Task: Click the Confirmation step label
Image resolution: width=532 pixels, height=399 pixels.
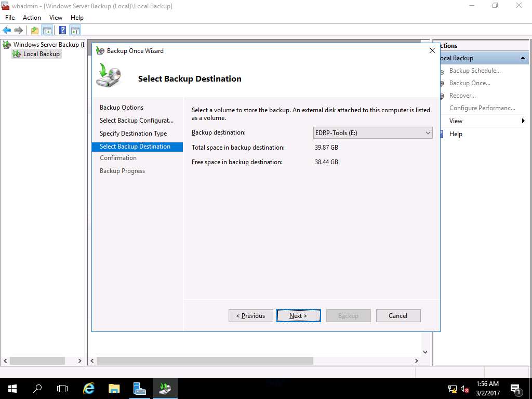Action: coord(118,158)
